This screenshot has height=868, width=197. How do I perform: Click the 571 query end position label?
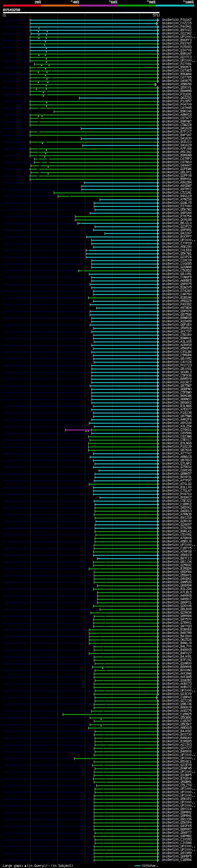pyautogui.click(x=155, y=15)
